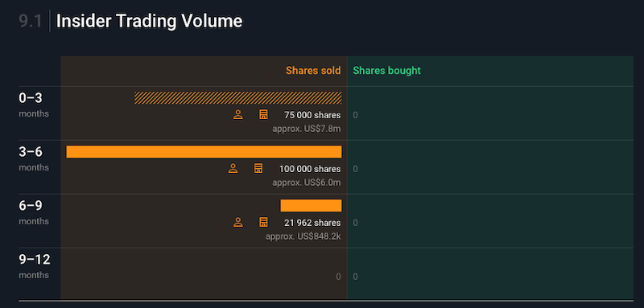Click the 75 000 shares label
This screenshot has width=644, height=308.
click(312, 115)
